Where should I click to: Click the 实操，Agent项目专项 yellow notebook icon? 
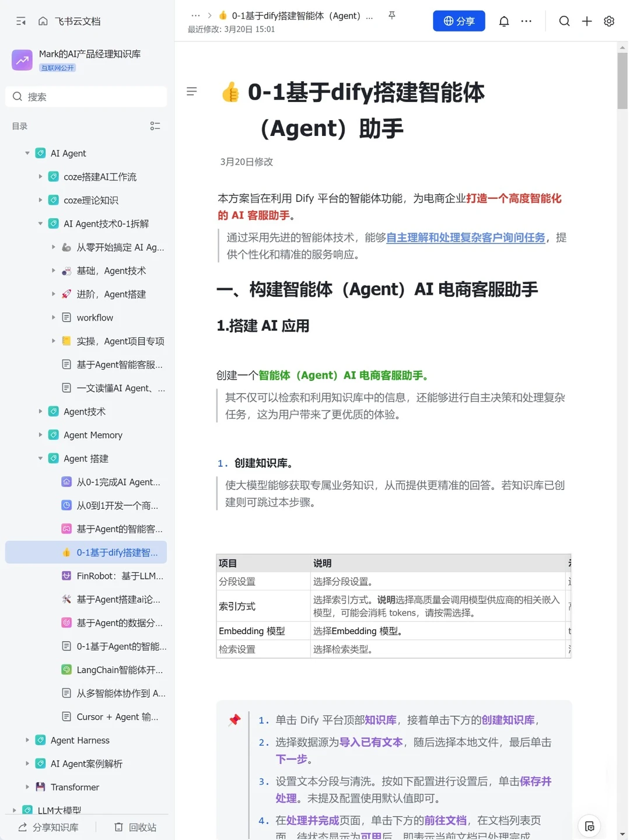[x=66, y=341]
